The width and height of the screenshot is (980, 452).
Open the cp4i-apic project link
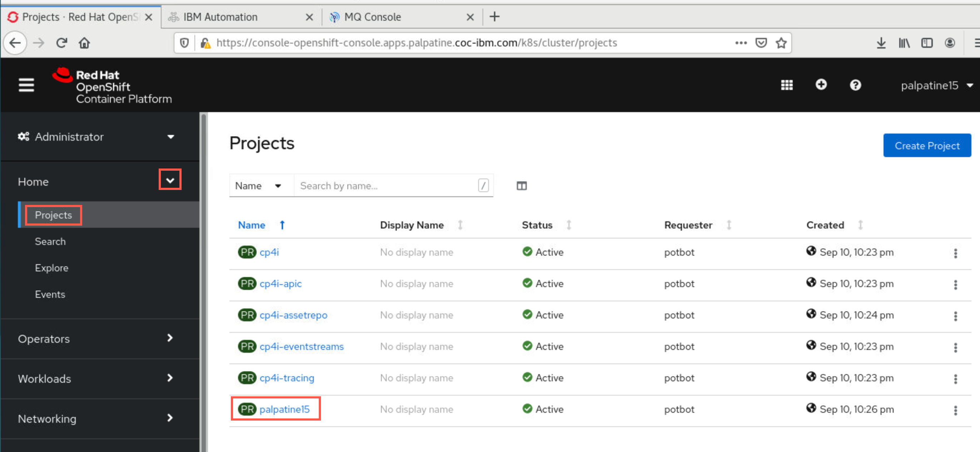pos(280,284)
